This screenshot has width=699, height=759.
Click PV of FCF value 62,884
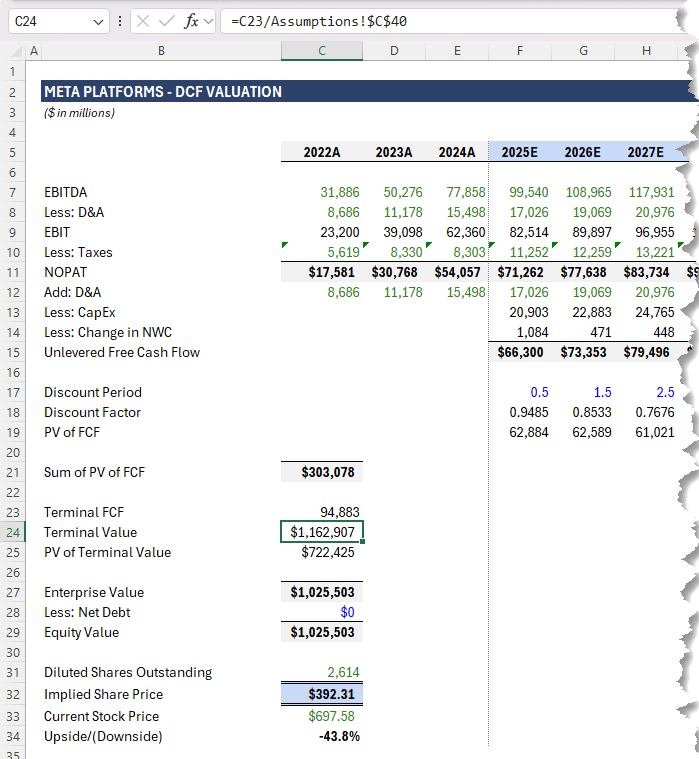coord(529,432)
